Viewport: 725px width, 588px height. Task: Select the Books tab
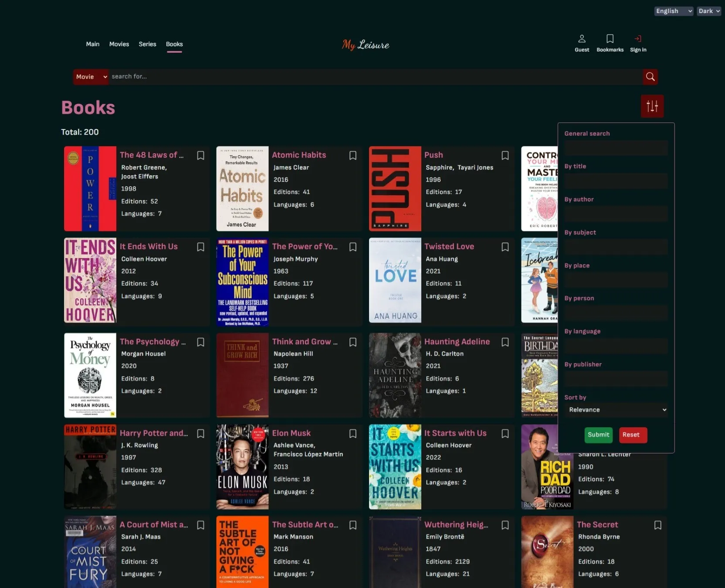pos(174,44)
